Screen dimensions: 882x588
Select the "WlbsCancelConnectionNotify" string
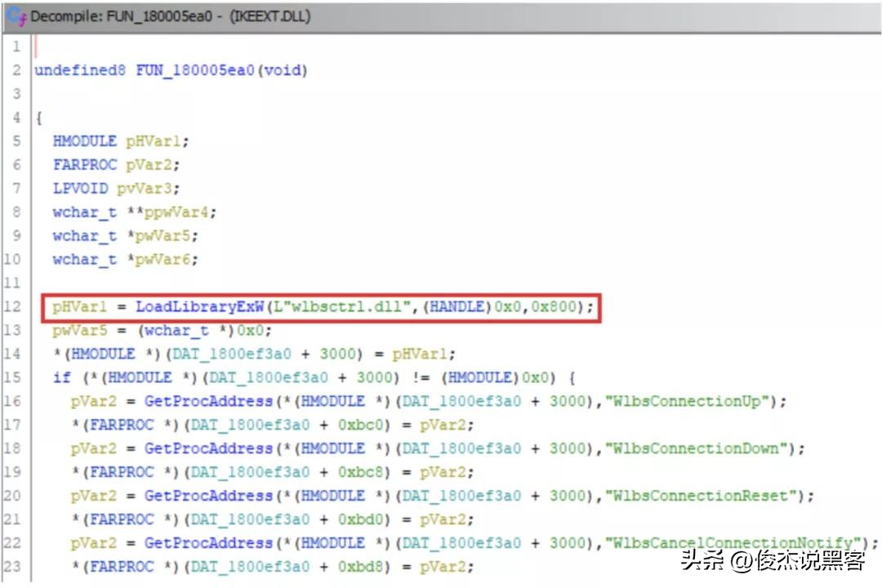point(733,543)
